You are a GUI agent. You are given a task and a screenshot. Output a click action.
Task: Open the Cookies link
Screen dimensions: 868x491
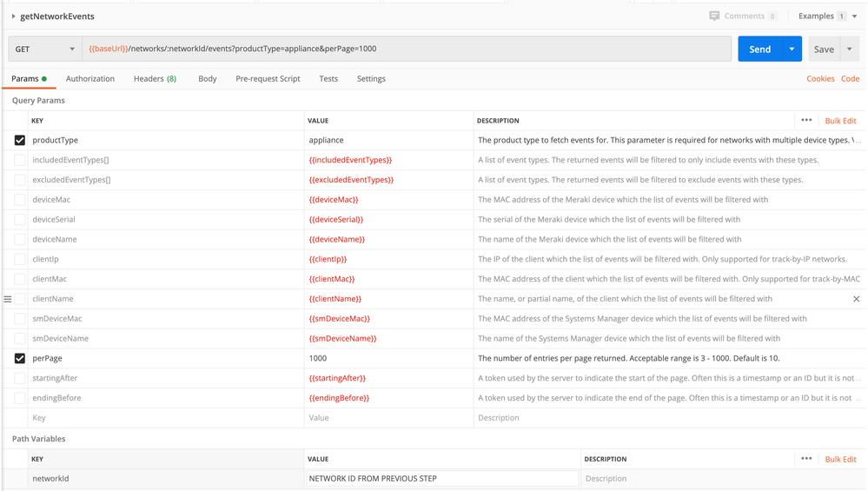coord(819,78)
